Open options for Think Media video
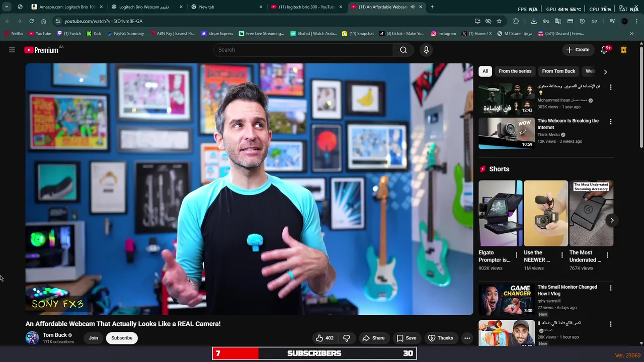This screenshot has height=362, width=644. pyautogui.click(x=611, y=122)
